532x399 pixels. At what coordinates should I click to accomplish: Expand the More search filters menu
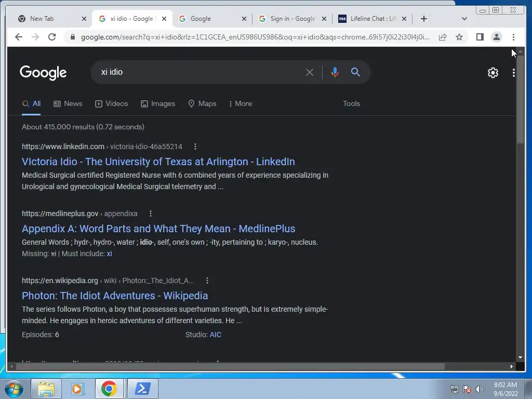(x=240, y=103)
